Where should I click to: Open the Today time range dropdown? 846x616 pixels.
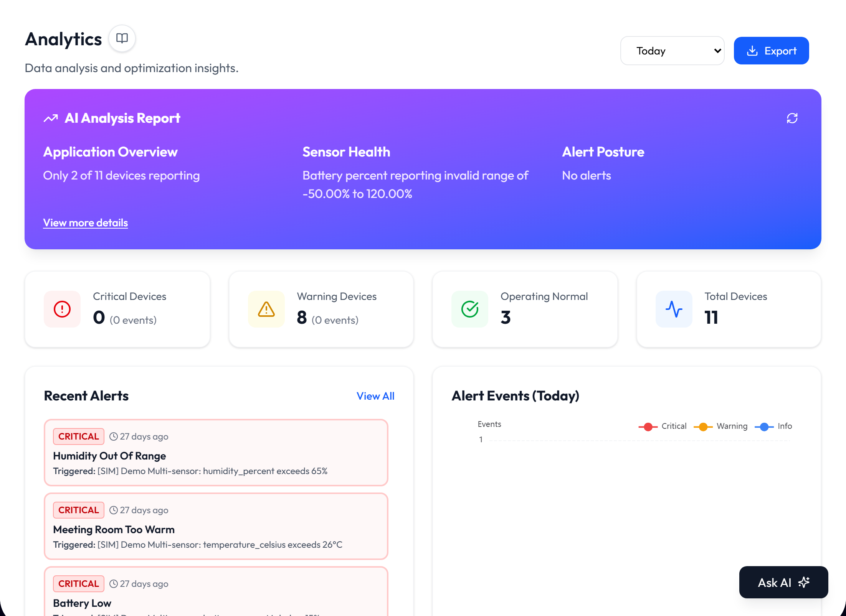(x=673, y=51)
